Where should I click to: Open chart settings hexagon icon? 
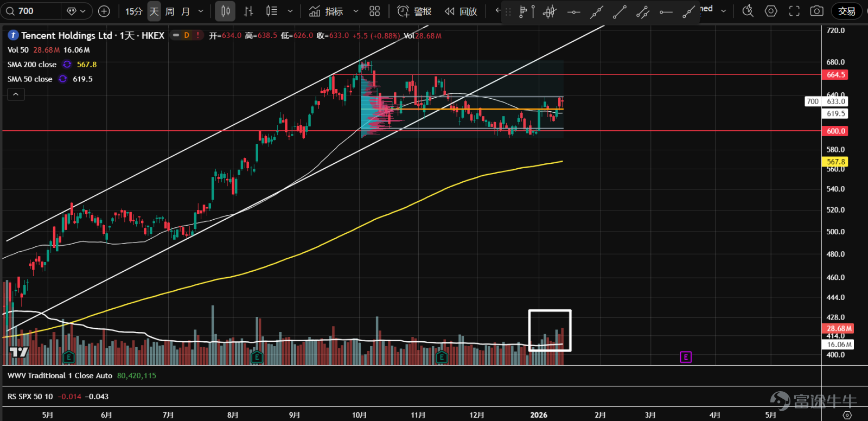(771, 11)
